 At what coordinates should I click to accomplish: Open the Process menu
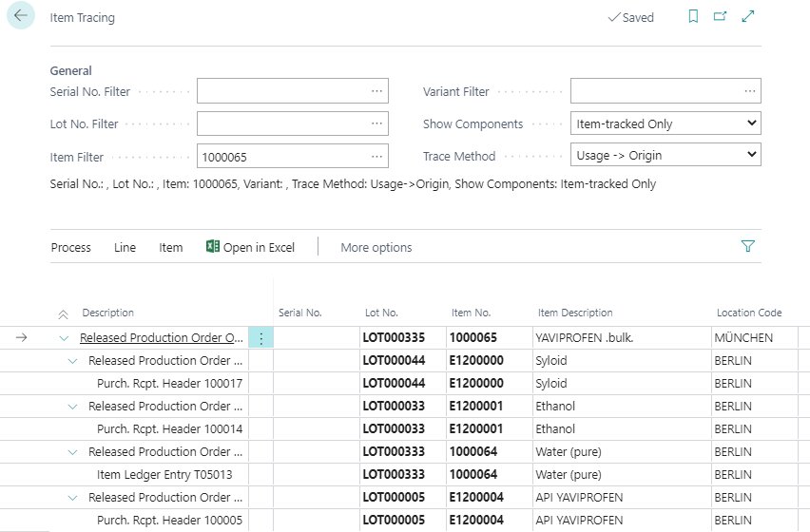pos(70,247)
